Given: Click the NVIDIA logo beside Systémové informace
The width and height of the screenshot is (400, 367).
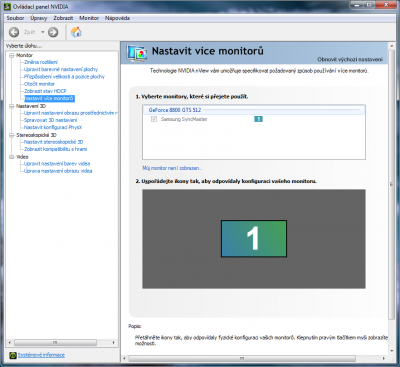Looking at the screenshot, I should (x=13, y=355).
